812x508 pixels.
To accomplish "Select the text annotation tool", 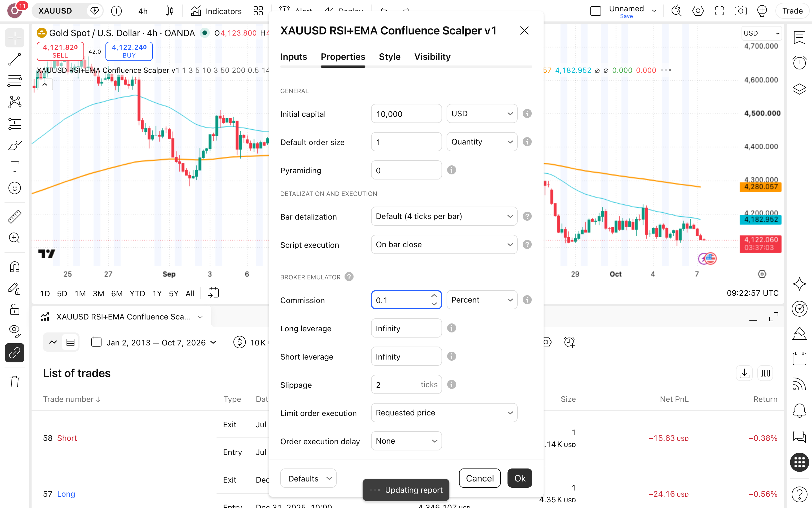I will click(14, 167).
